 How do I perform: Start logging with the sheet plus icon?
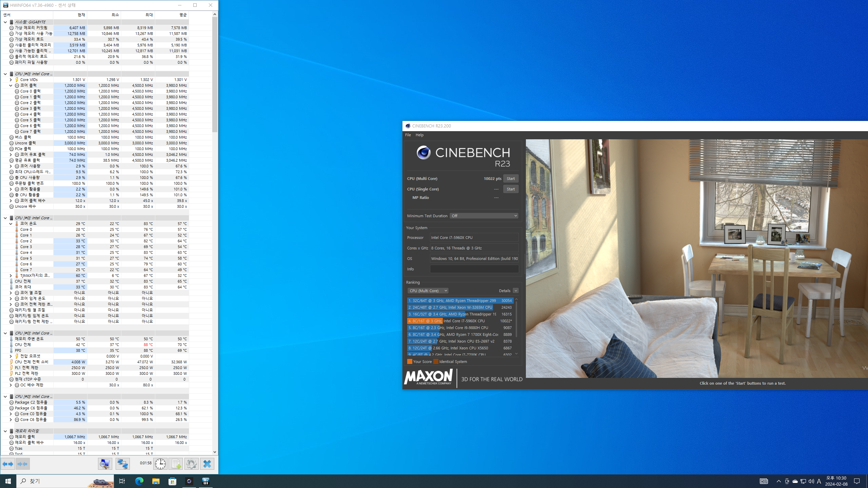click(x=176, y=464)
